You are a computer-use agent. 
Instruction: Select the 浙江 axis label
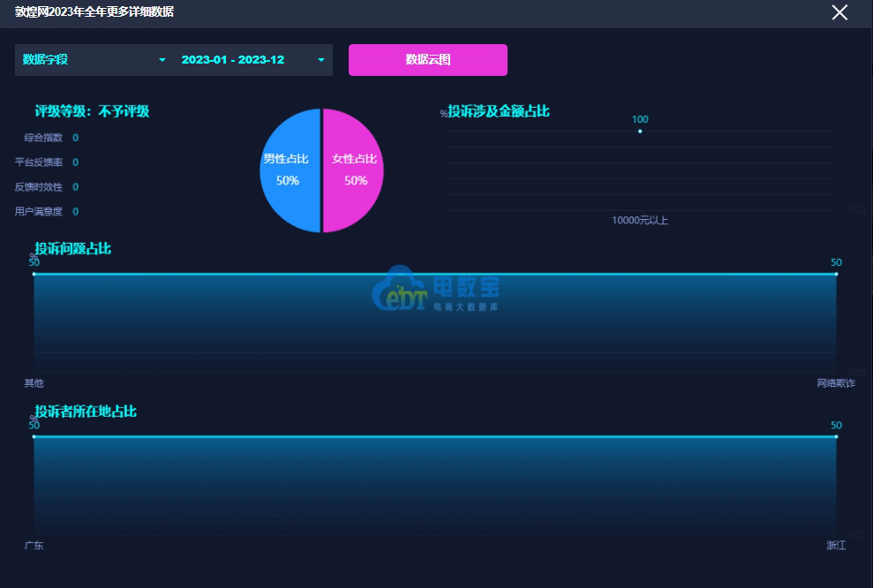click(x=836, y=546)
